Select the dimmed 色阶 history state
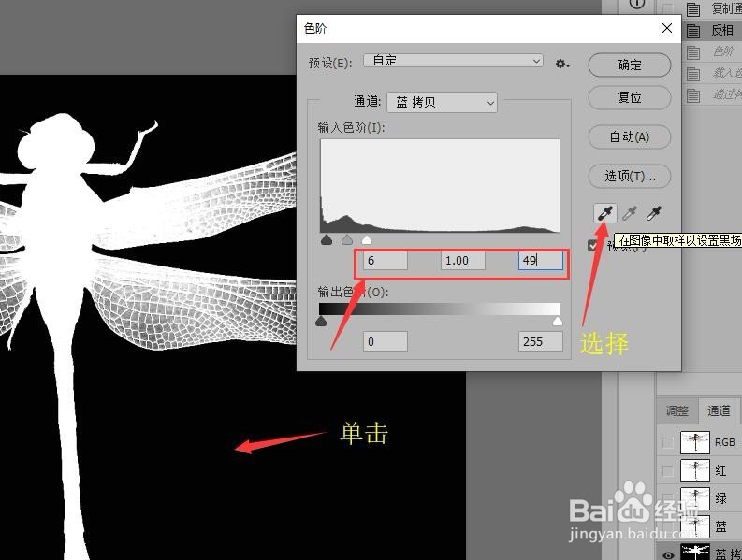Image resolution: width=742 pixels, height=560 pixels. click(x=713, y=52)
